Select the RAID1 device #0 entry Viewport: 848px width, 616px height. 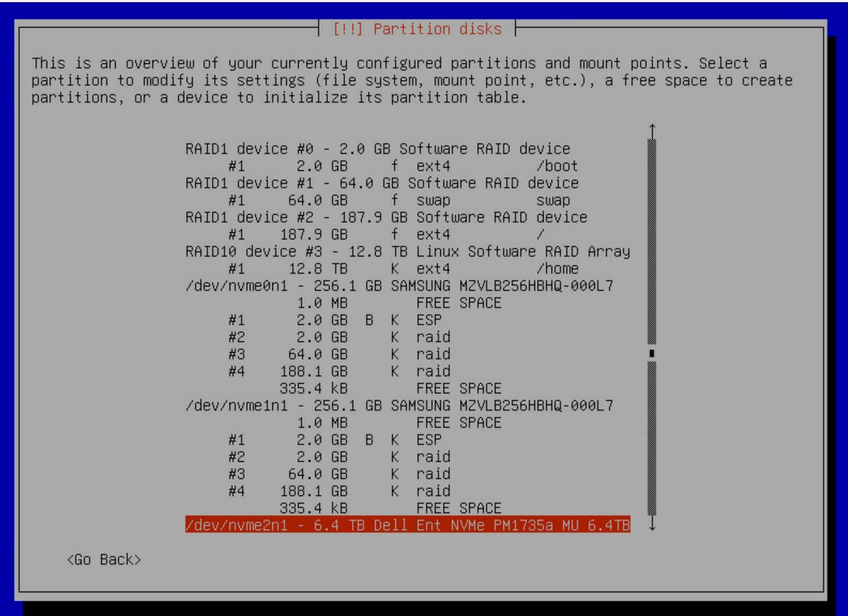tap(378, 149)
